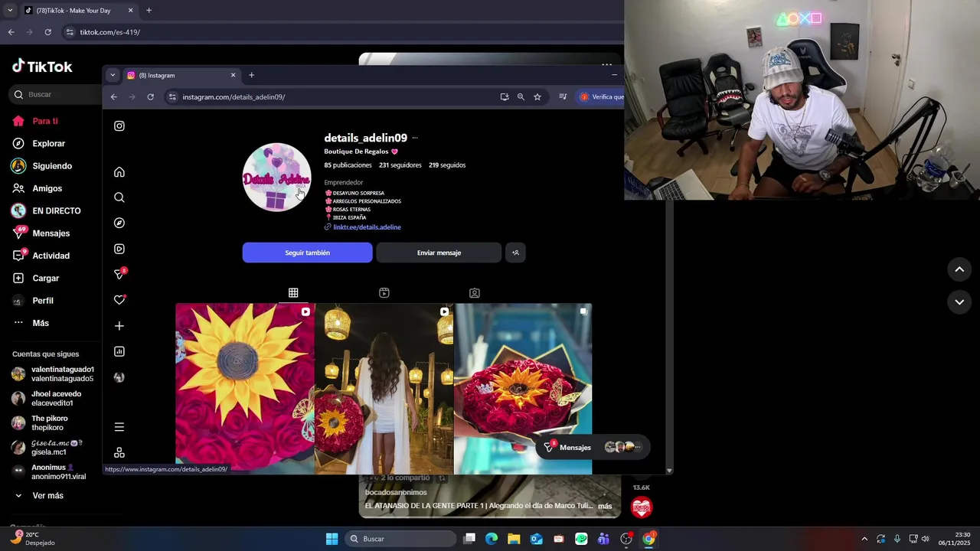Go back in the TikTok window
This screenshot has height=551, width=980.
(11, 32)
